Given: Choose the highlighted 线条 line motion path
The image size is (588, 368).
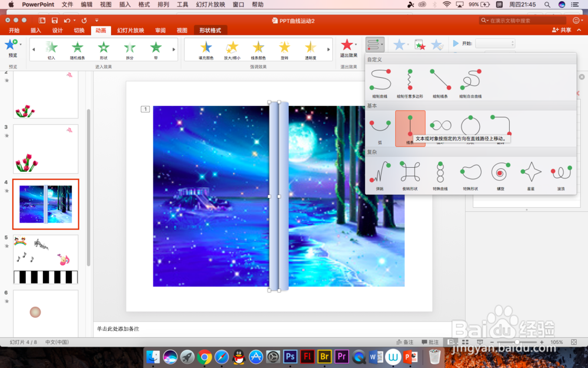Looking at the screenshot, I should (410, 128).
